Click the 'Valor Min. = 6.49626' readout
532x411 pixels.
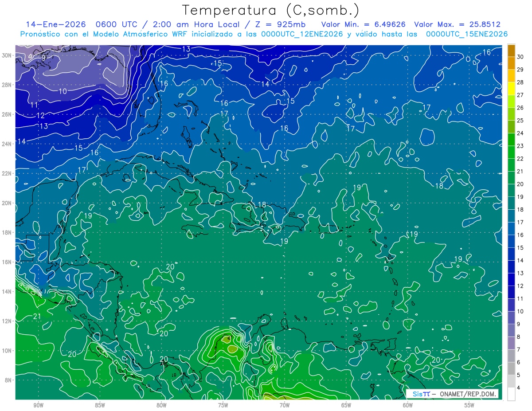(363, 24)
